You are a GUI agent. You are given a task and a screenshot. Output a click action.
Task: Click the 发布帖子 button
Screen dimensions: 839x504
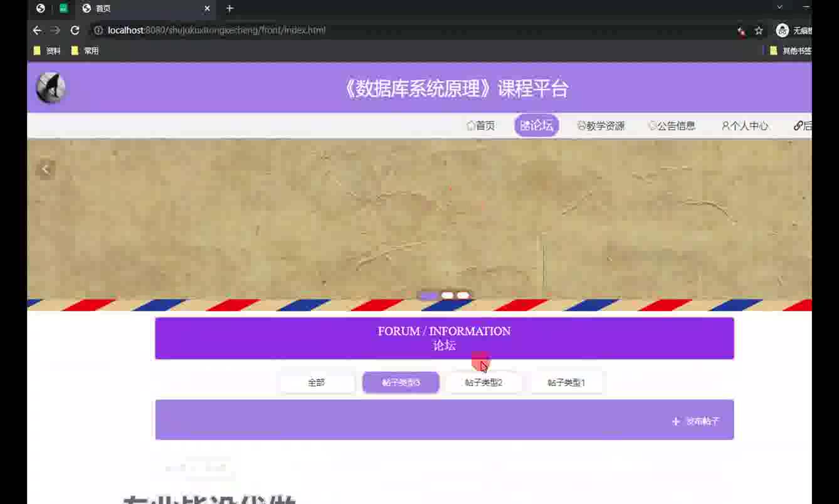[x=695, y=421]
